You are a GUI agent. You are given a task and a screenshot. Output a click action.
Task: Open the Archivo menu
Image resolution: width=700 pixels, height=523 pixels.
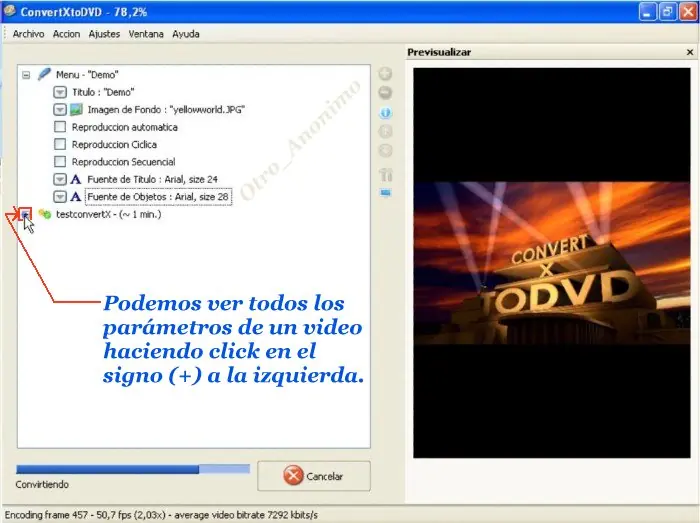tap(28, 34)
